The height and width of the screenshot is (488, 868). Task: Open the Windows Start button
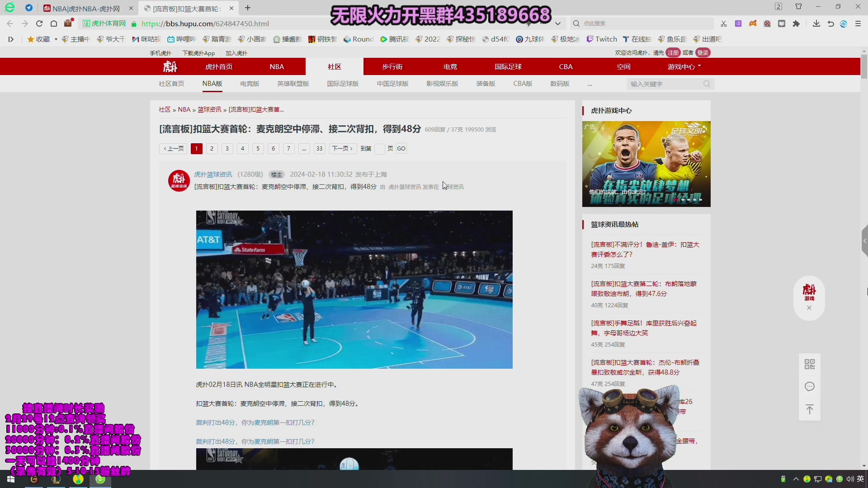click(x=11, y=479)
